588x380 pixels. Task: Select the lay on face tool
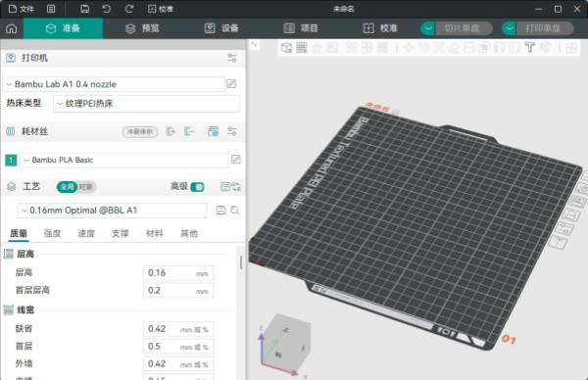pyautogui.click(x=454, y=48)
